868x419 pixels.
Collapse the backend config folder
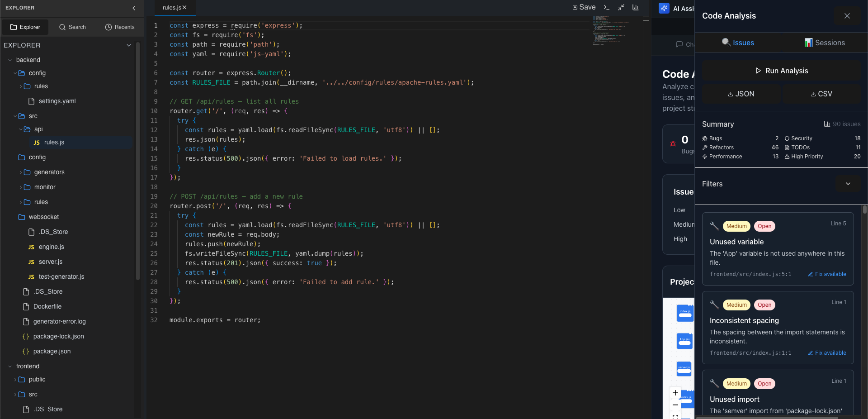tap(15, 73)
